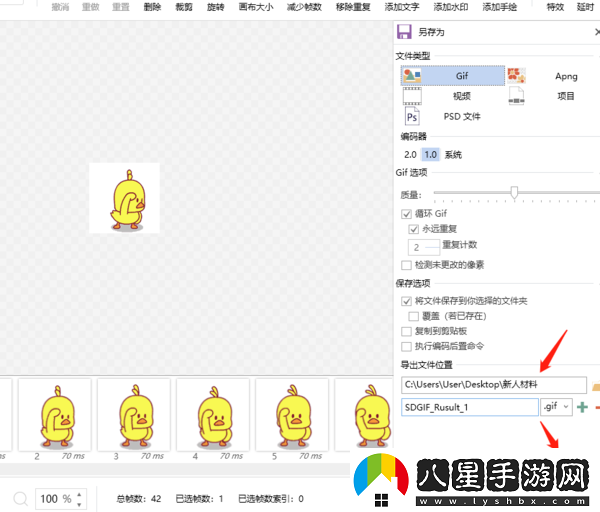Click the 已选帧数: 1 status text
This screenshot has height=512, width=600.
(199, 499)
